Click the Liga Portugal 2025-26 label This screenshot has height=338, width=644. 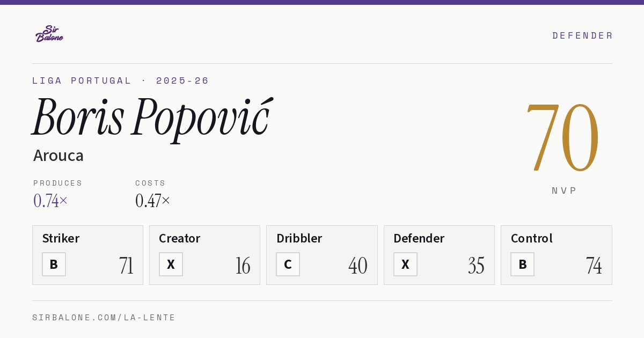tap(121, 80)
